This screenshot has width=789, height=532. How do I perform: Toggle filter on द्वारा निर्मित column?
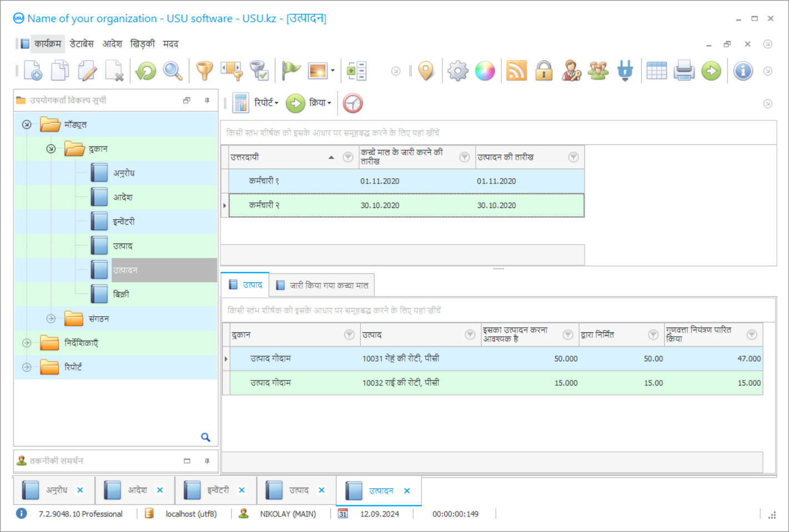tap(653, 335)
